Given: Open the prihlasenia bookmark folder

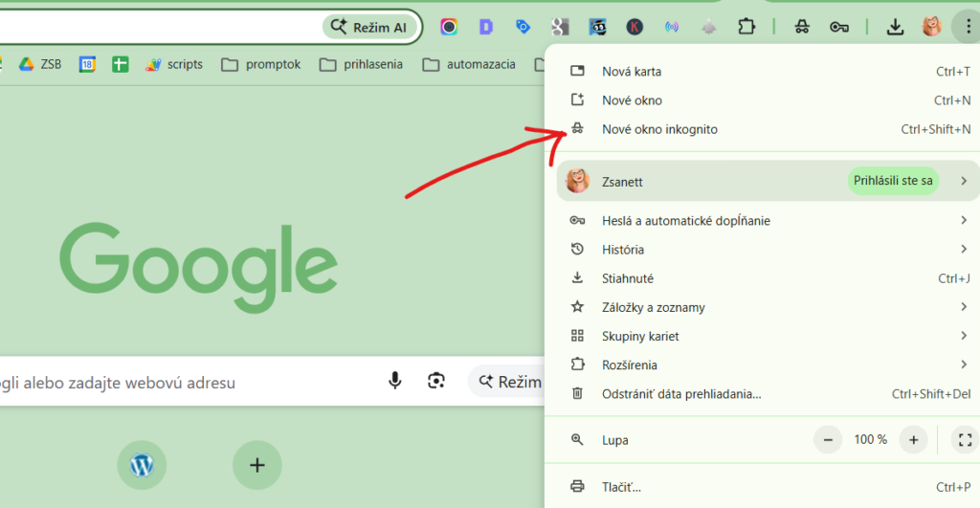Looking at the screenshot, I should [361, 64].
